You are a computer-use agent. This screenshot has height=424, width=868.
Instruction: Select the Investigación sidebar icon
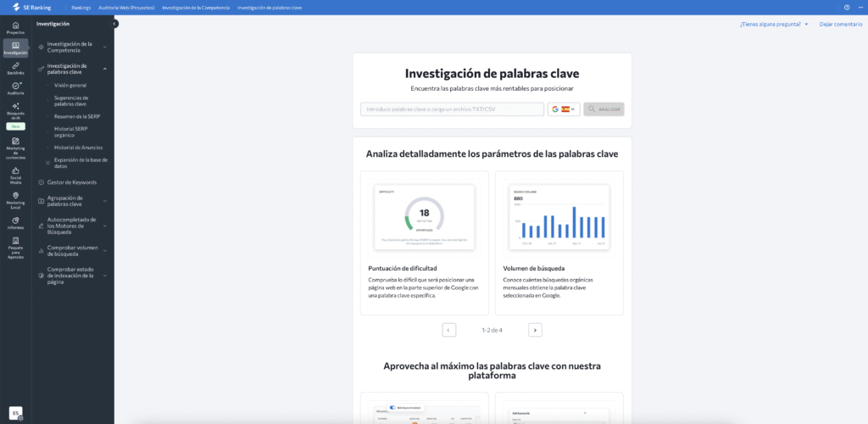15,48
